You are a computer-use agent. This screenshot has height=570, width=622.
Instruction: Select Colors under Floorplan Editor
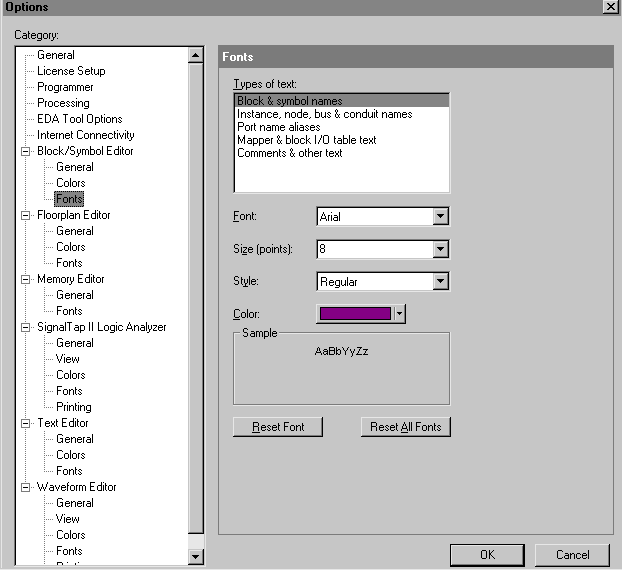pyautogui.click(x=71, y=247)
